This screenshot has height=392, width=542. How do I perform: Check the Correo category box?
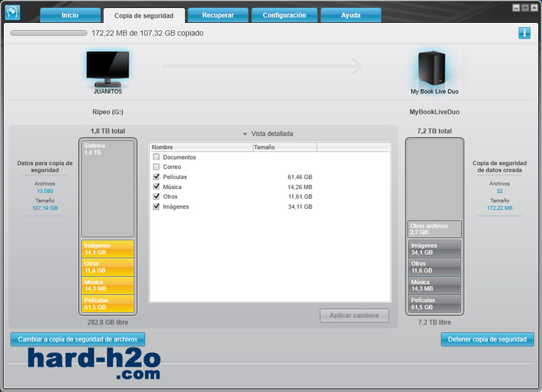157,167
